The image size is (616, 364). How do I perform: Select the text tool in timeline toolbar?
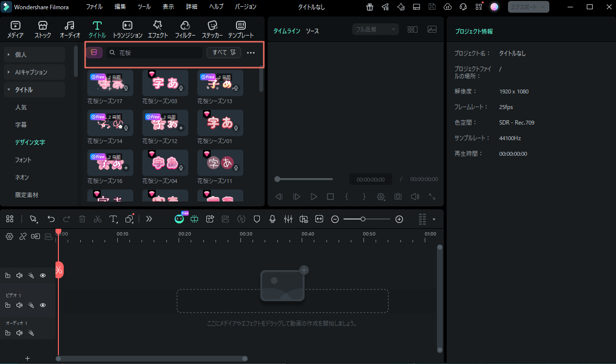(113, 219)
